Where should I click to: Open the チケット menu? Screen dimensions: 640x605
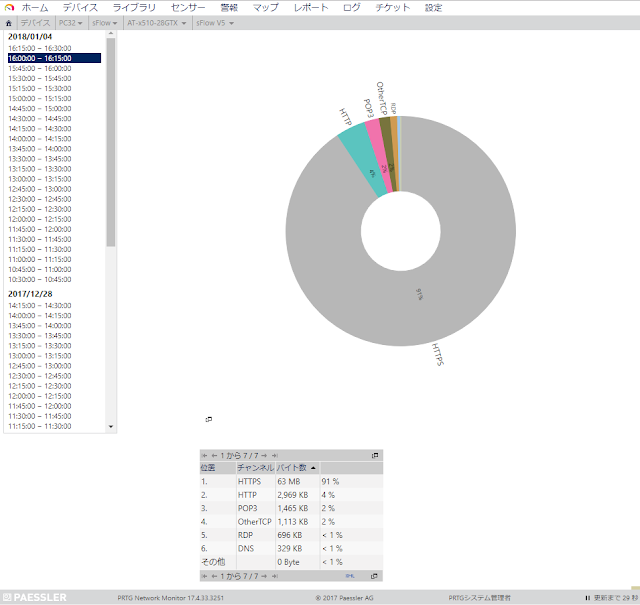coord(392,7)
